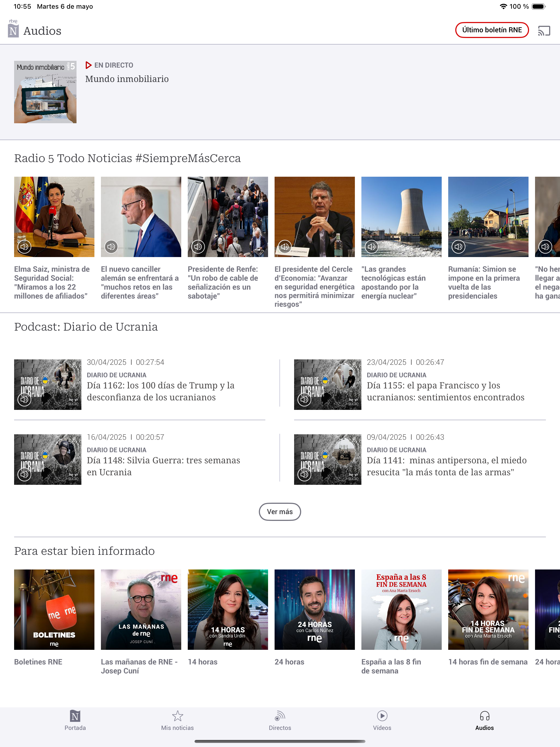Play audio icon on German chancellor thumbnail
Viewport: 560px width, 747px height.
111,246
